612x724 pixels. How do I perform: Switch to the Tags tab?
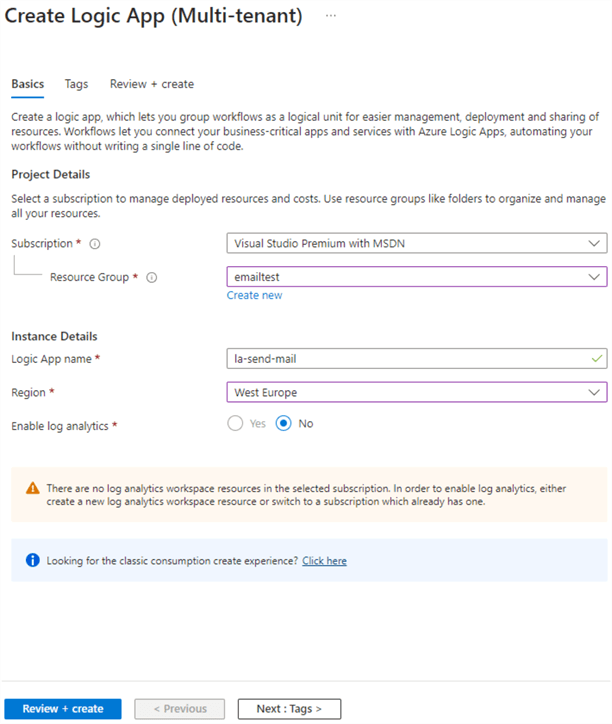tap(76, 84)
